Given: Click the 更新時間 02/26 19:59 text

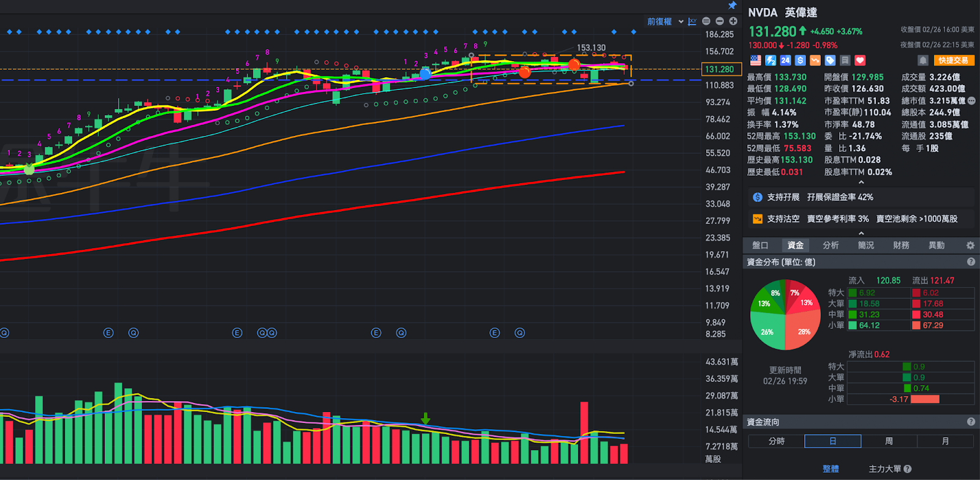Looking at the screenshot, I should 785,376.
